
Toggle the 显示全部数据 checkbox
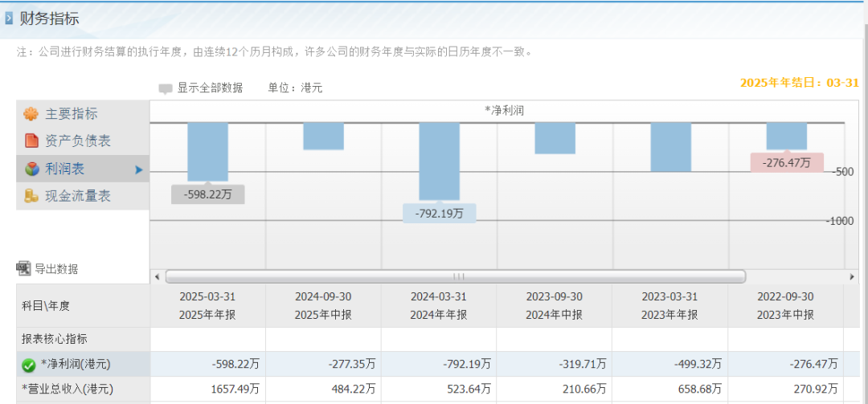click(x=166, y=88)
